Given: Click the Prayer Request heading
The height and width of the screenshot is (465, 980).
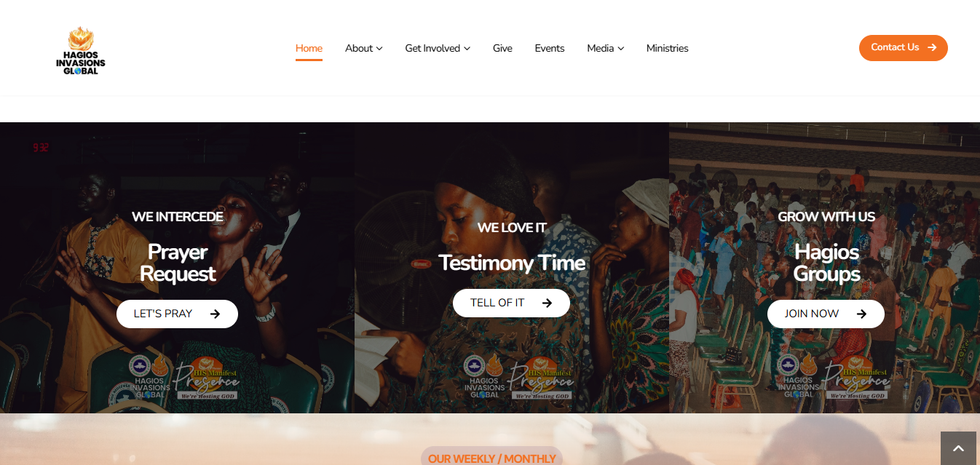Looking at the screenshot, I should click(178, 263).
